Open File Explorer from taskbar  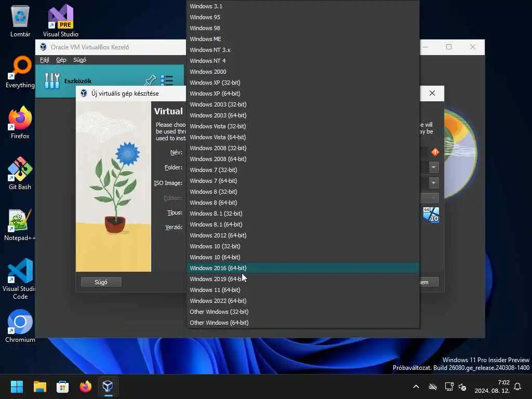39,387
